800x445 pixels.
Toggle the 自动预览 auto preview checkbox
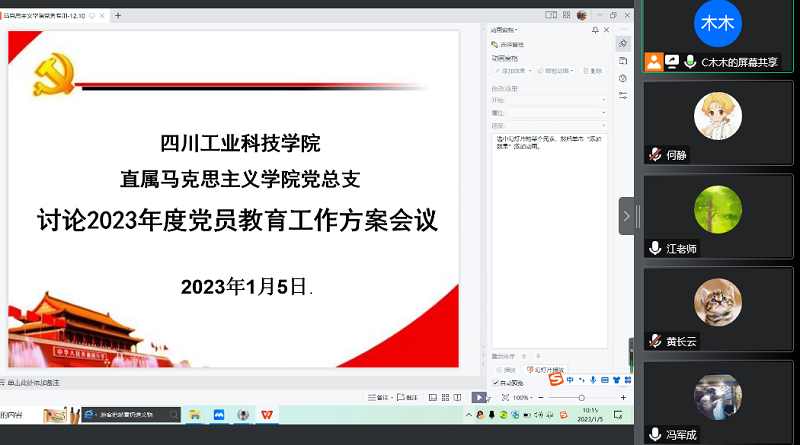coord(497,382)
